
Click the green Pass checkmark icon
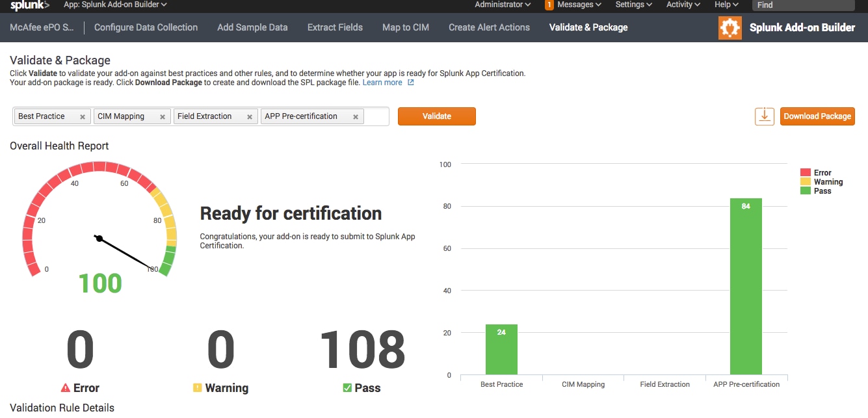[347, 388]
